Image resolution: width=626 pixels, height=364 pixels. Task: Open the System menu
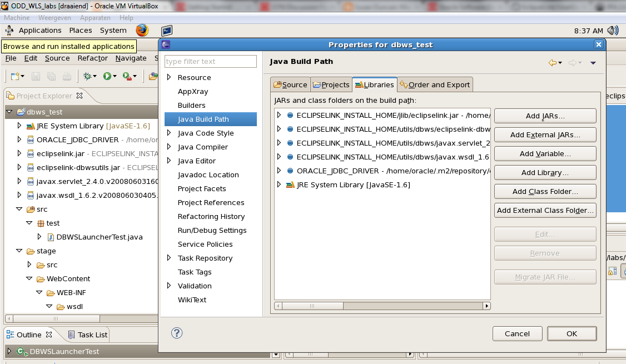click(x=113, y=31)
